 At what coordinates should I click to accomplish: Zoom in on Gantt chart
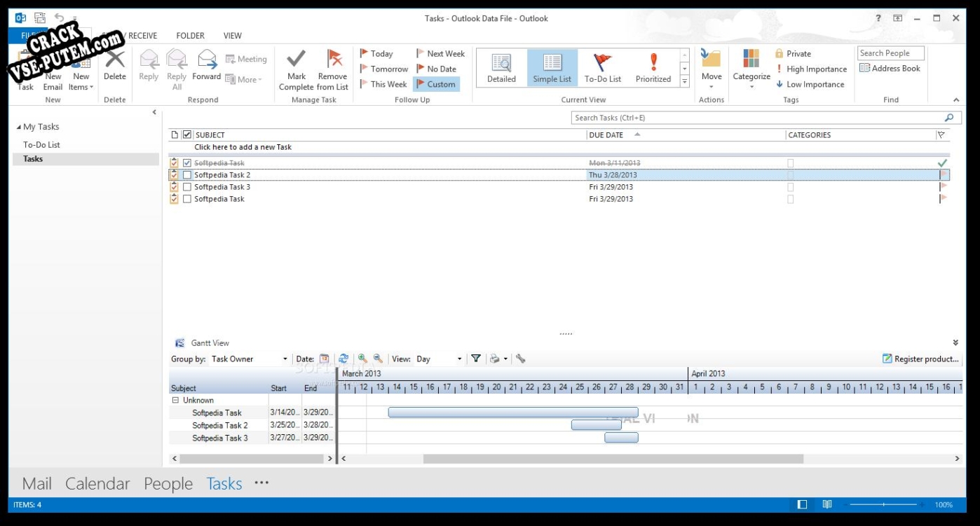pyautogui.click(x=362, y=359)
